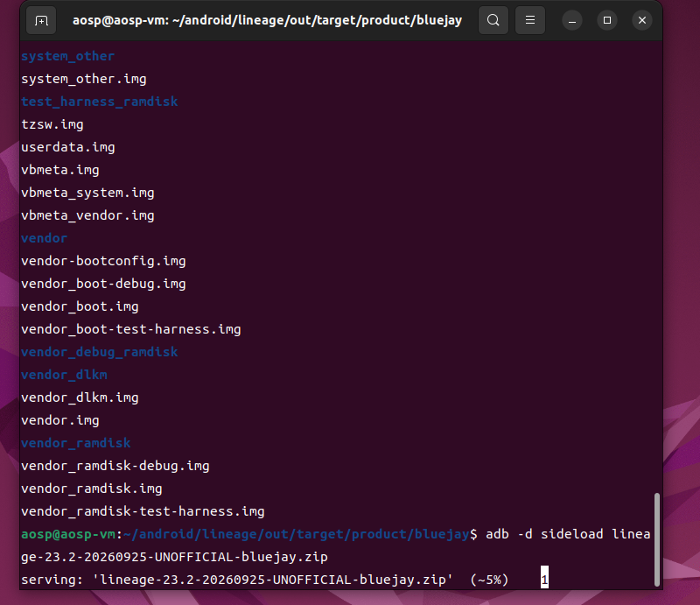Viewport: 700px width, 605px height.
Task: Open a new terminal tab
Action: [x=41, y=20]
